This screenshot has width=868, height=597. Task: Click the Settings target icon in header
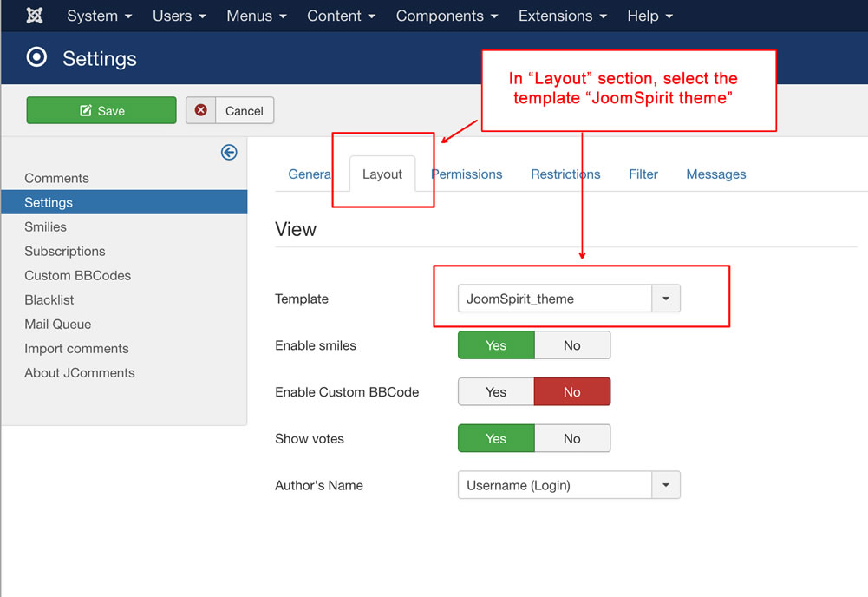(x=36, y=58)
